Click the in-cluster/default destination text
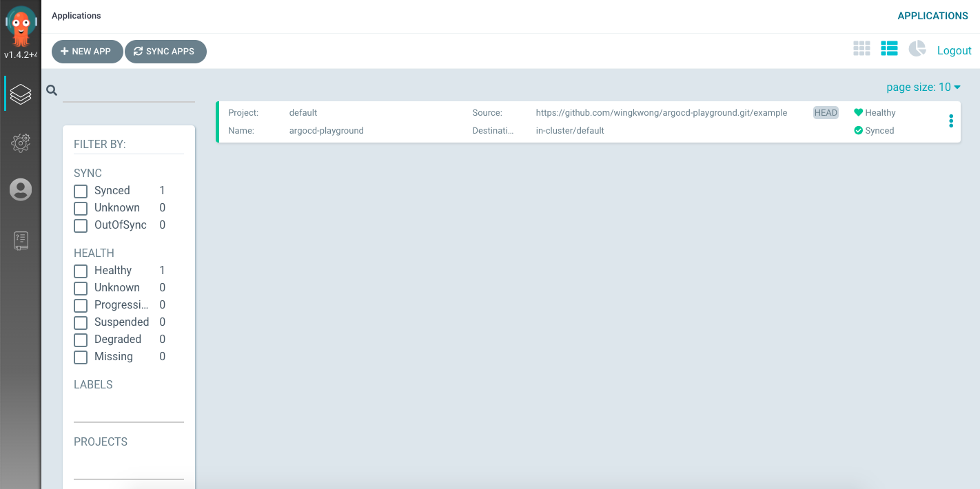Screen dimensions: 980x489 point(570,130)
